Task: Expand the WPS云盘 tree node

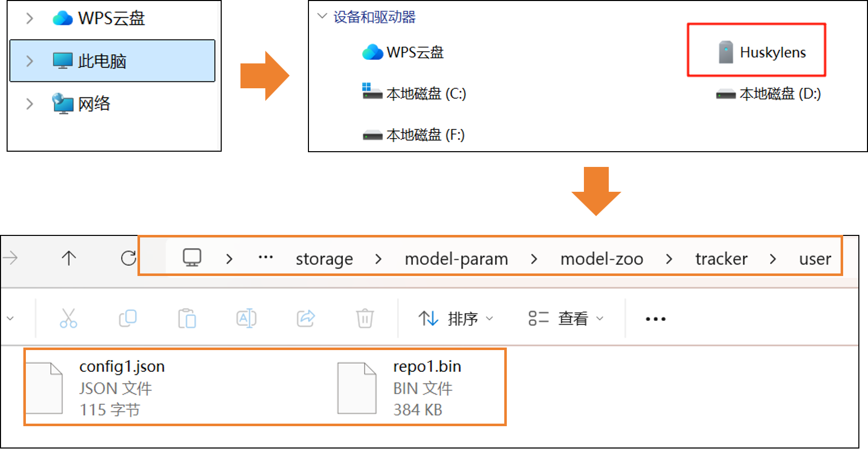Action: 29,19
